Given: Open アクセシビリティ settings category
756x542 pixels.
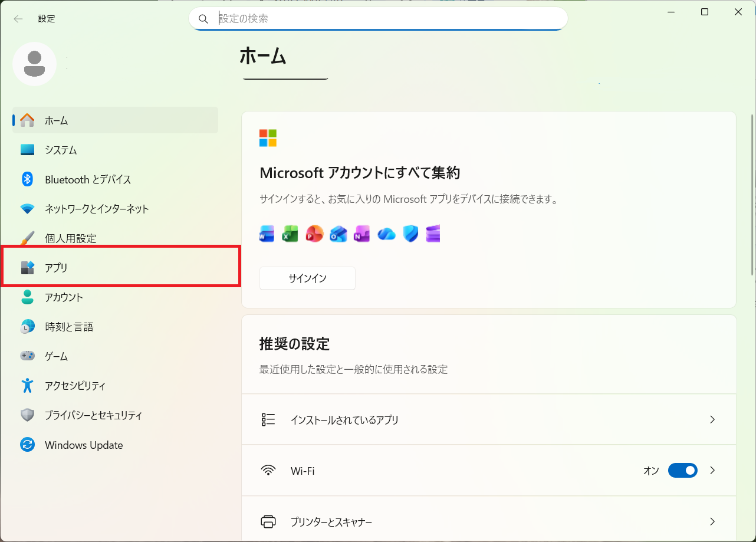Looking at the screenshot, I should coord(116,386).
